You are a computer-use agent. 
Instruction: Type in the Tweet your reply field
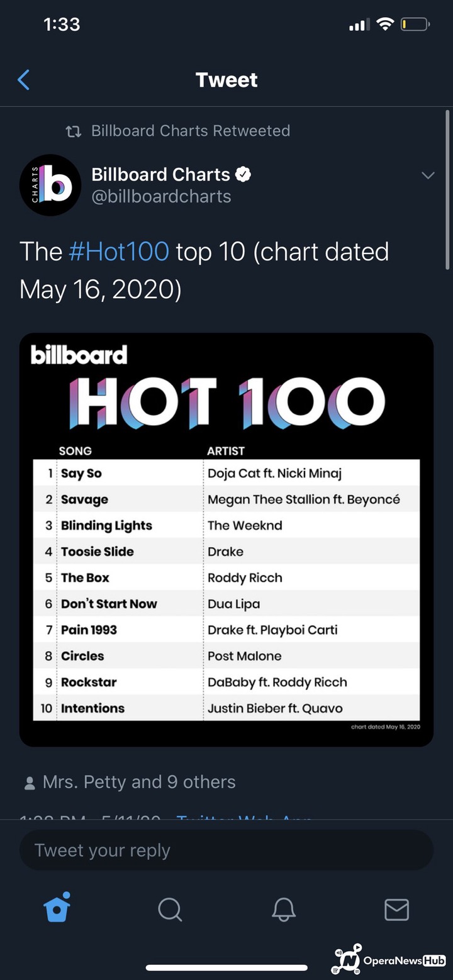coord(226,850)
